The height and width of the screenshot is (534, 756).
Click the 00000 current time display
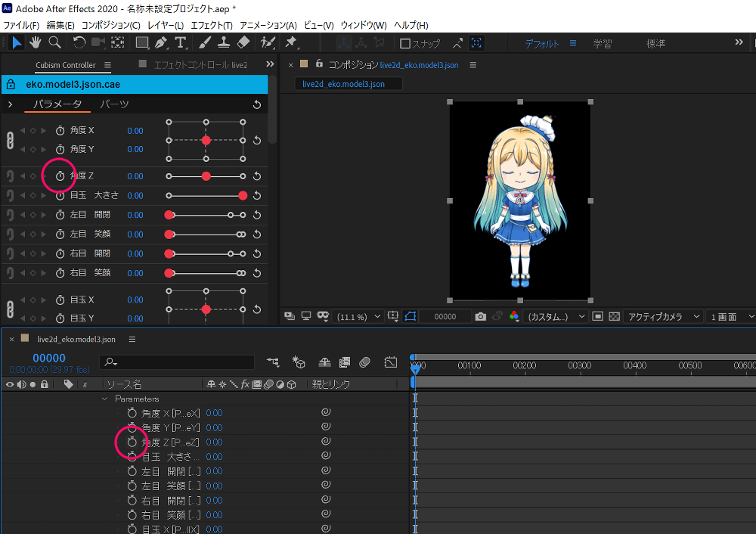click(x=49, y=358)
